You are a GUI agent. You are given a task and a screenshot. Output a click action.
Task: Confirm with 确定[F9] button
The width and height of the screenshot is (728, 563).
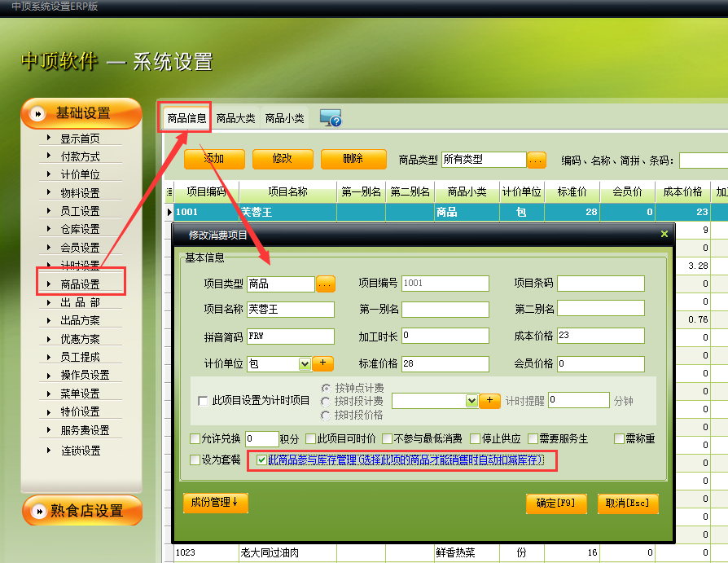(x=555, y=504)
